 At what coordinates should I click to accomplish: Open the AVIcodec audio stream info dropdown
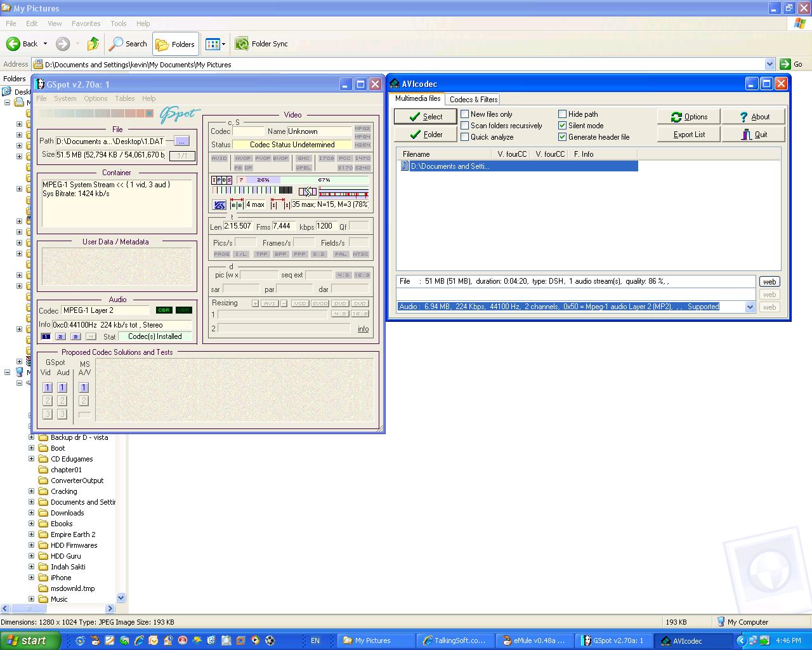pyautogui.click(x=750, y=307)
